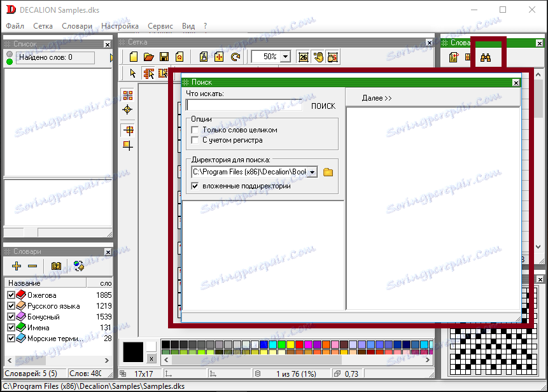Open the 50% zoom dropdown
The image size is (548, 392).
pos(286,57)
